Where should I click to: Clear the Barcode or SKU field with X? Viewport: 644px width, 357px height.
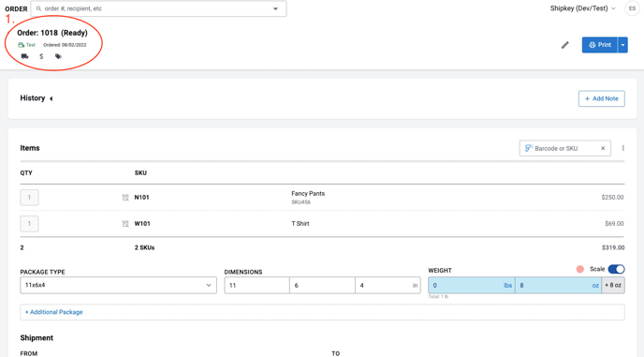[x=603, y=148]
